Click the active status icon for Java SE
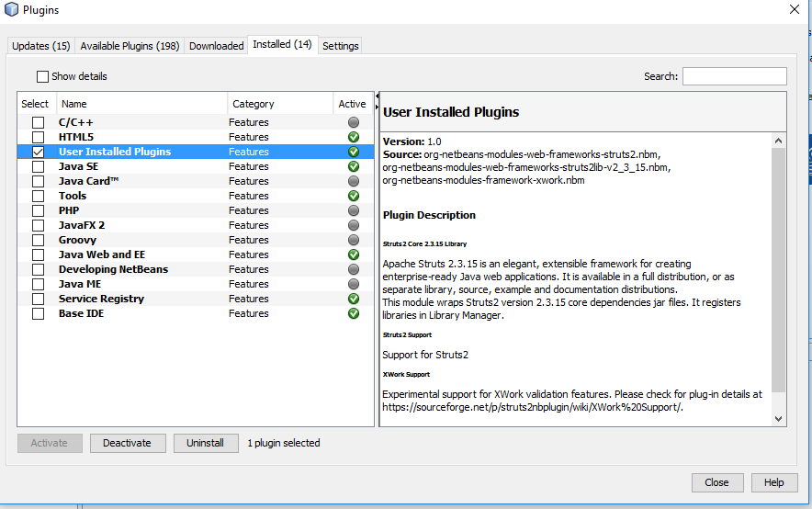This screenshot has width=812, height=509. 354,166
